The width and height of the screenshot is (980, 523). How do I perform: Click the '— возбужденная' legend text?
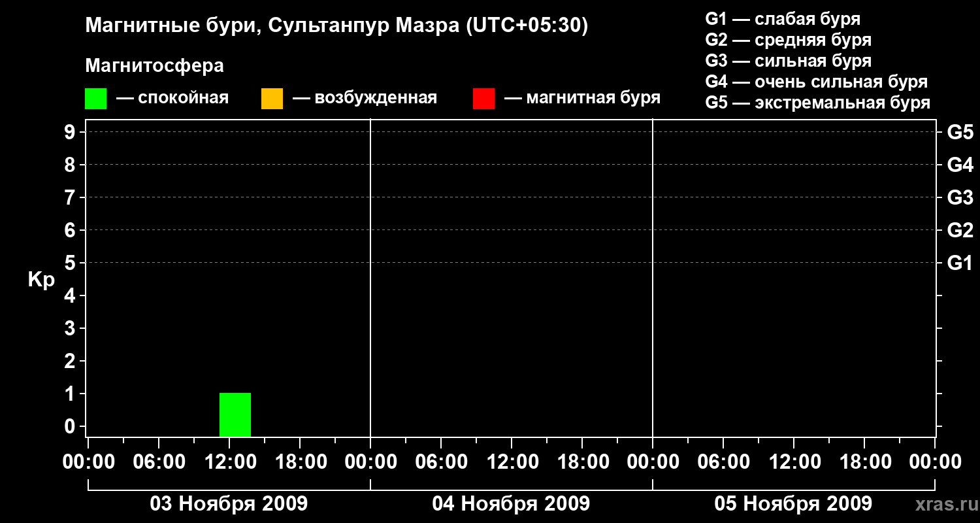tap(365, 99)
